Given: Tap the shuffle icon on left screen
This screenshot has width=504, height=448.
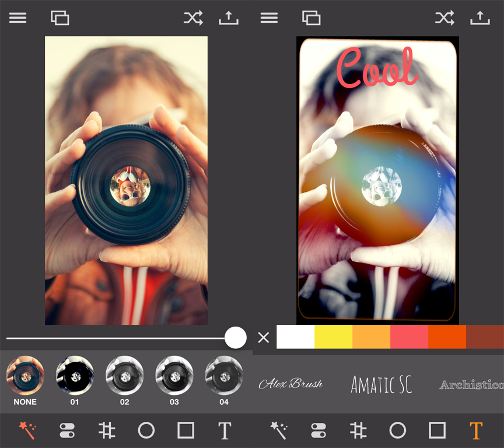Looking at the screenshot, I should (x=193, y=18).
